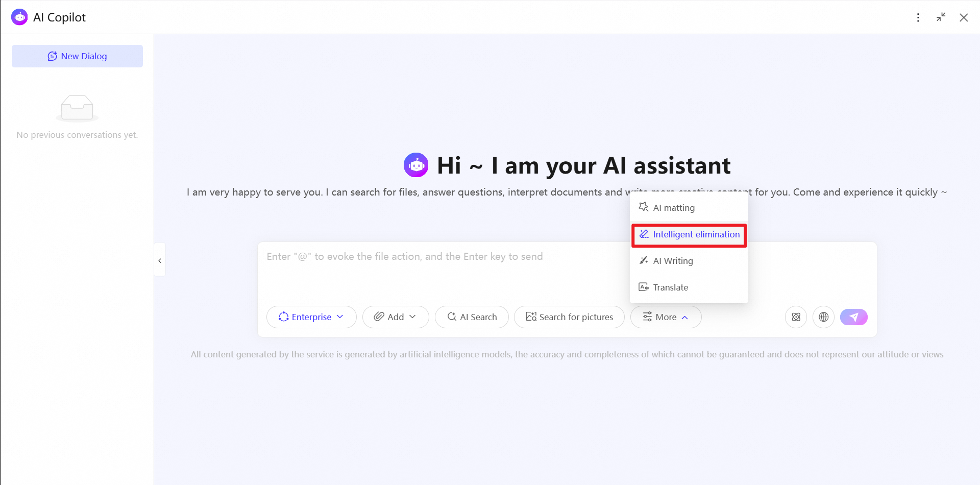This screenshot has width=980, height=485.
Task: Expand the Enterprise dropdown
Action: 311,317
